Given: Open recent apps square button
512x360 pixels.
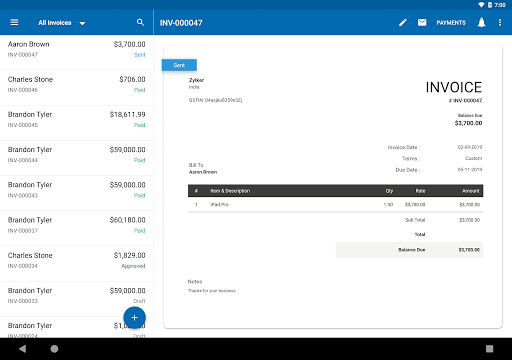Looking at the screenshot, I should point(489,349).
